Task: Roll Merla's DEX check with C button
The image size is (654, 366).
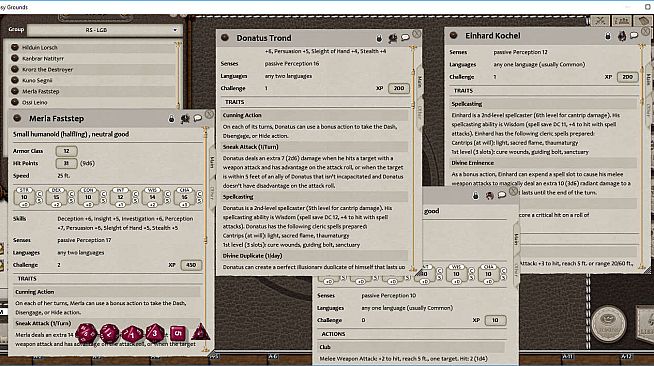Action: [71, 194]
